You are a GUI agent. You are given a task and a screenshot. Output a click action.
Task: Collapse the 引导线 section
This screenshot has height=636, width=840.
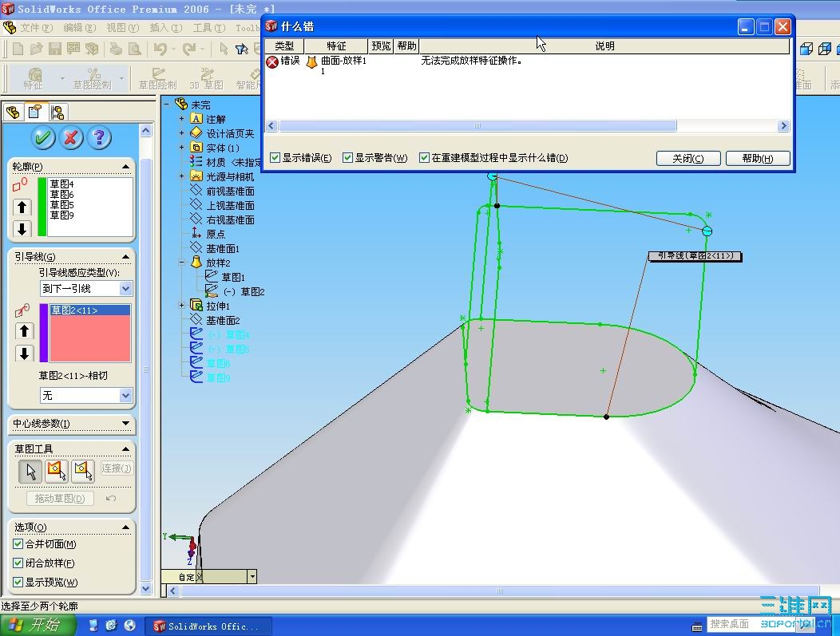click(x=125, y=257)
